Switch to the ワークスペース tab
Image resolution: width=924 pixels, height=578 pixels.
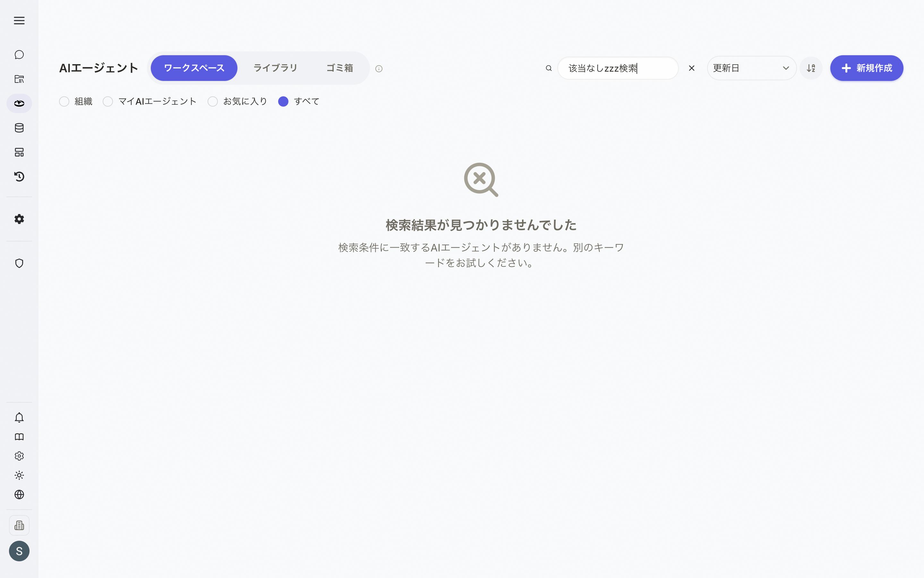coord(194,68)
